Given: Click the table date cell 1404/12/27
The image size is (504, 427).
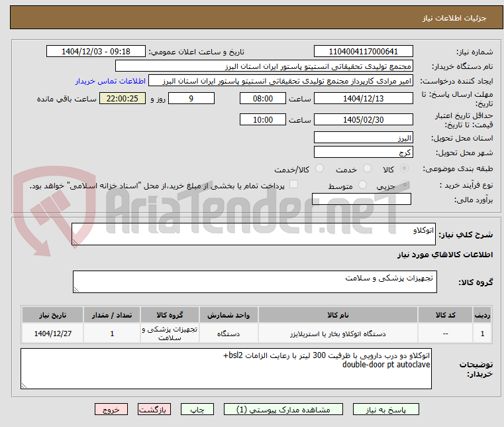Looking at the screenshot, I should (53, 334).
